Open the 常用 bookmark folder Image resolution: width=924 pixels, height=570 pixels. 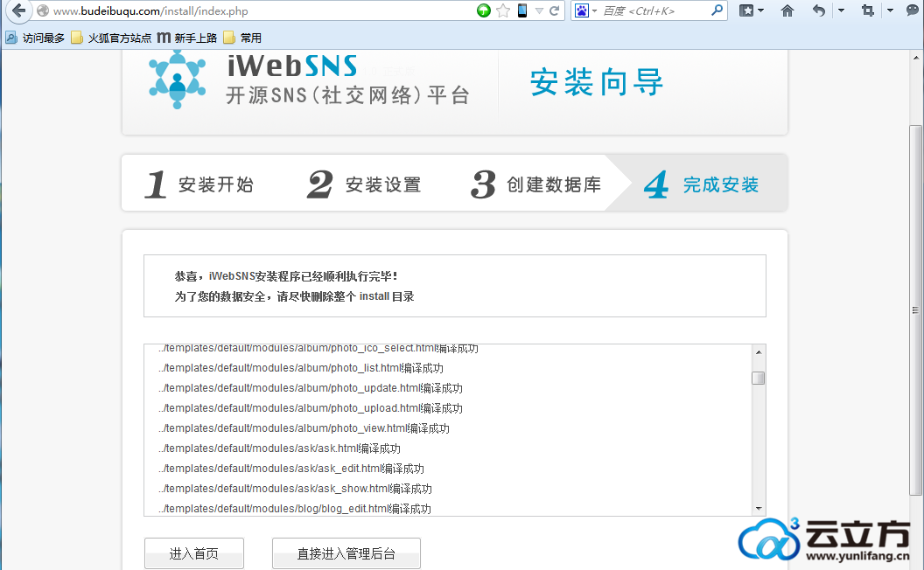point(242,38)
